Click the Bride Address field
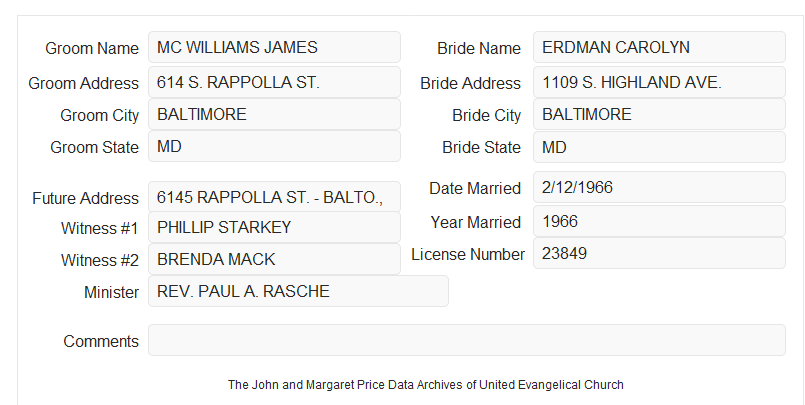 coord(659,82)
